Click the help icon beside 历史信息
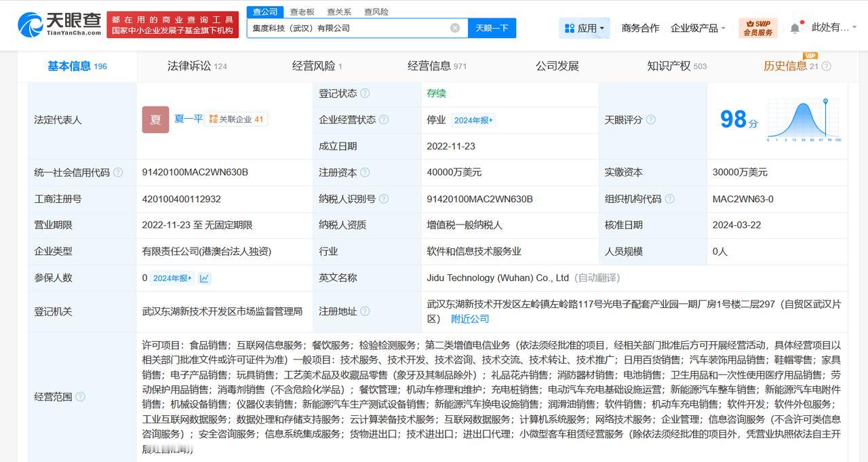Image resolution: width=868 pixels, height=462 pixels. pyautogui.click(x=826, y=66)
